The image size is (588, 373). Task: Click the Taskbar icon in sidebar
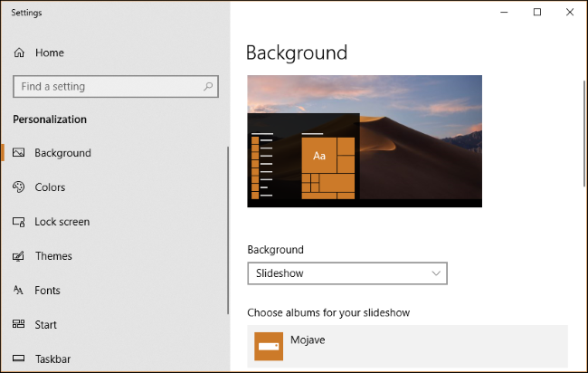19,359
